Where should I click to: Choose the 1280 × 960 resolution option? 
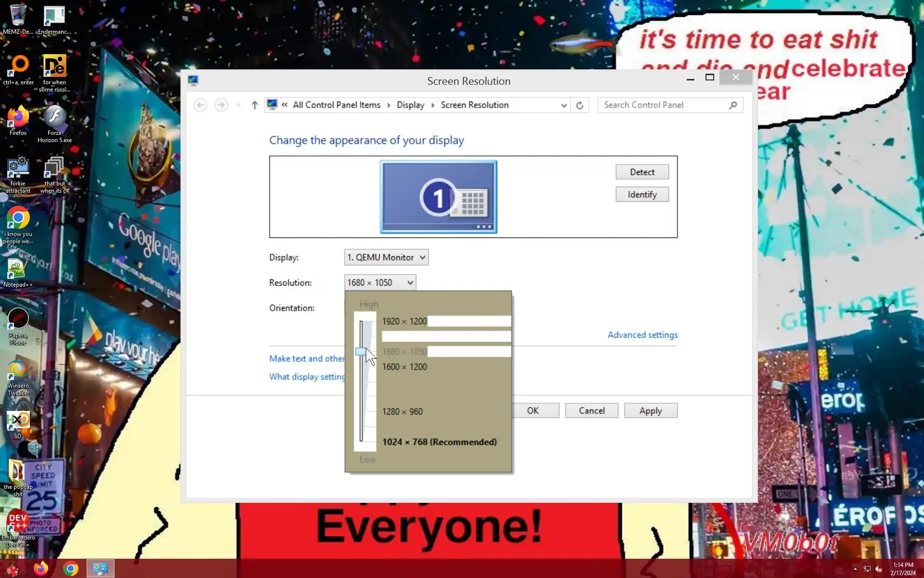click(x=402, y=412)
